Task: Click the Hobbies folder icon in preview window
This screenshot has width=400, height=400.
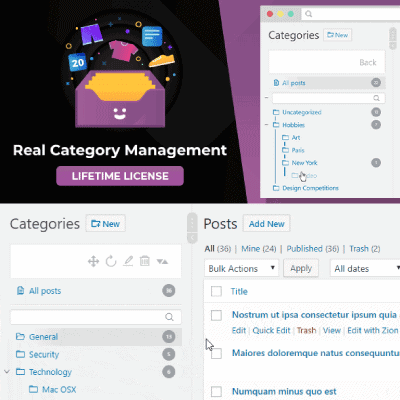Action: pyautogui.click(x=276, y=125)
